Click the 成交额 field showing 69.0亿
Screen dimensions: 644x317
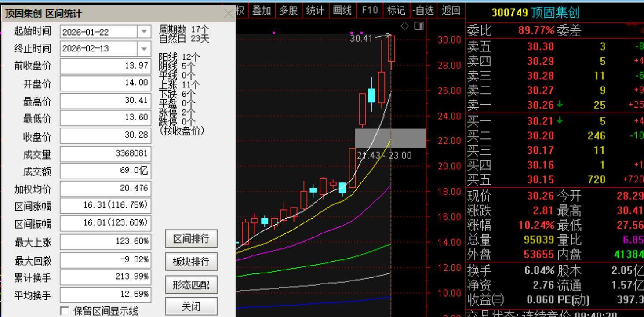click(106, 171)
